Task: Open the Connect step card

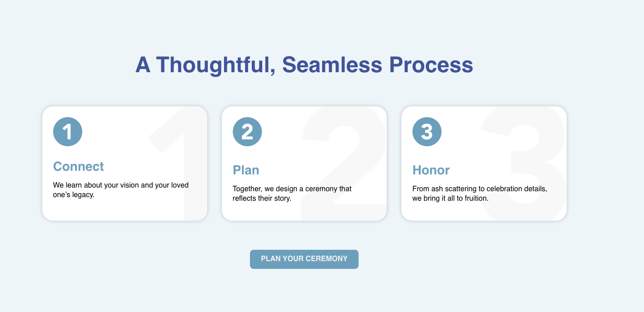Action: [x=125, y=163]
